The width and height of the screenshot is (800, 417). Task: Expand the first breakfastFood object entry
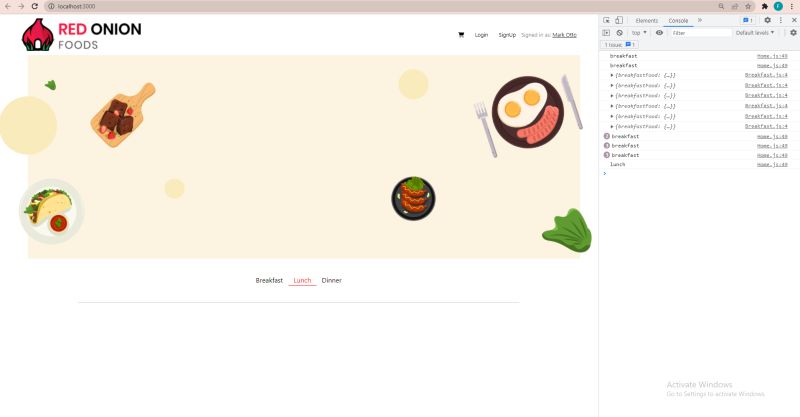coord(612,76)
